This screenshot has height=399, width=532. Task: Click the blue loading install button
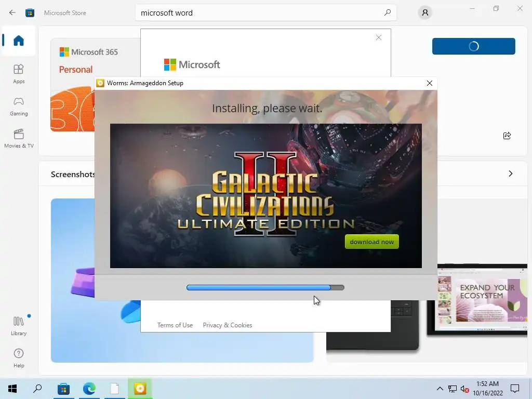473,46
